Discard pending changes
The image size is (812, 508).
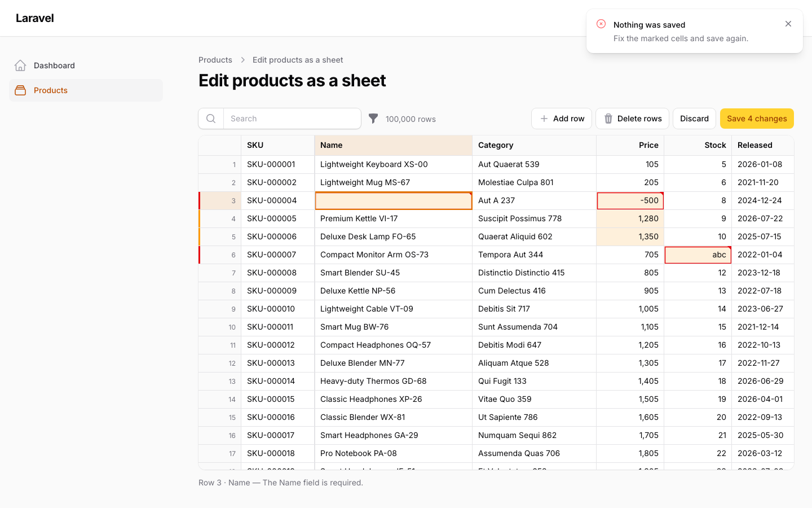click(x=694, y=119)
